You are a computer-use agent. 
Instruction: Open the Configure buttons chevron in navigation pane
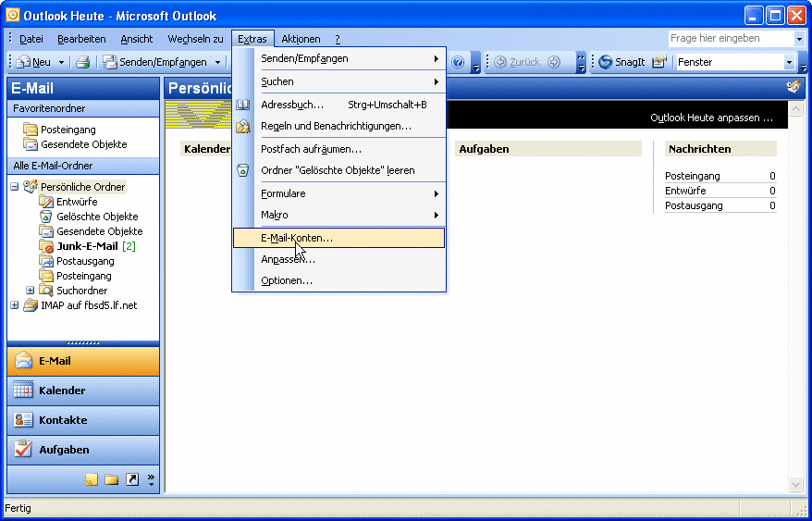click(151, 479)
